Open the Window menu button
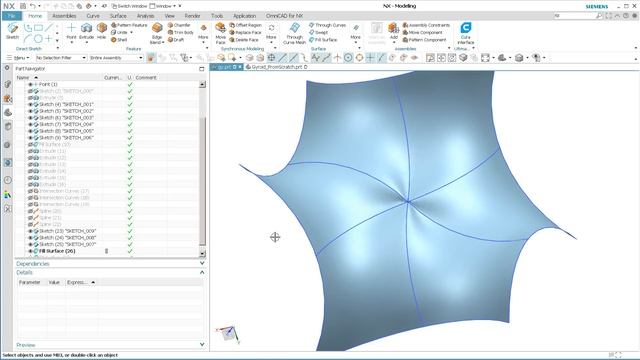Screen dimensions: 640x360 (163, 6)
